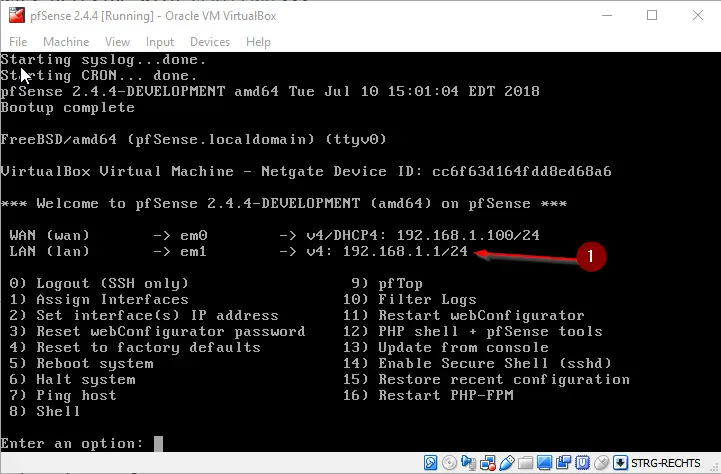This screenshot has width=721, height=474.
Task: Open the Devices menu
Action: tap(210, 42)
